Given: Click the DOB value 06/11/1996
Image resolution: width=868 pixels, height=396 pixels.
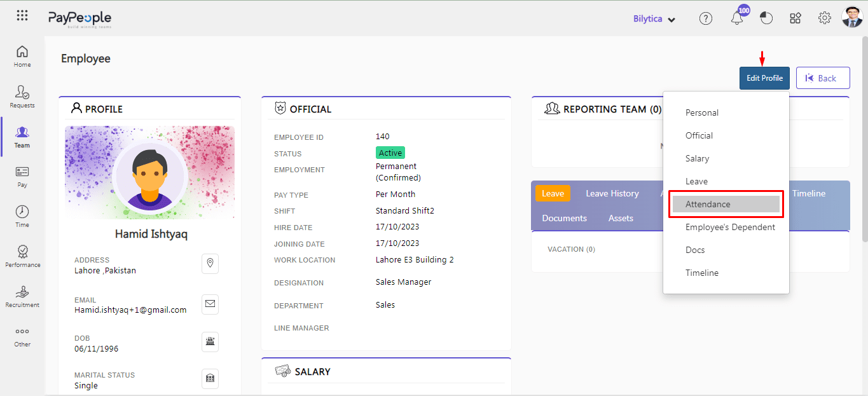Looking at the screenshot, I should click(96, 349).
